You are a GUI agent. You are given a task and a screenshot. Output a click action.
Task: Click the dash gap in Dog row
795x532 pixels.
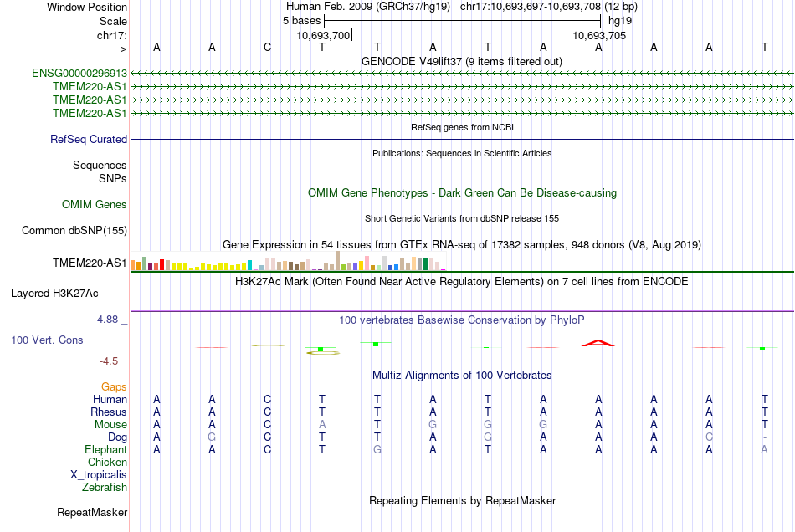pyautogui.click(x=765, y=437)
